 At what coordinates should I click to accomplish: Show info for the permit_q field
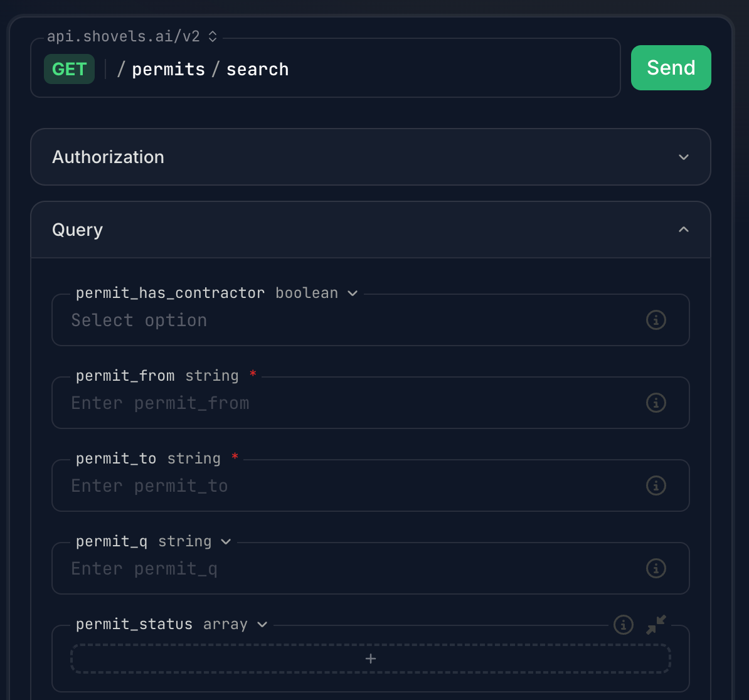656,568
